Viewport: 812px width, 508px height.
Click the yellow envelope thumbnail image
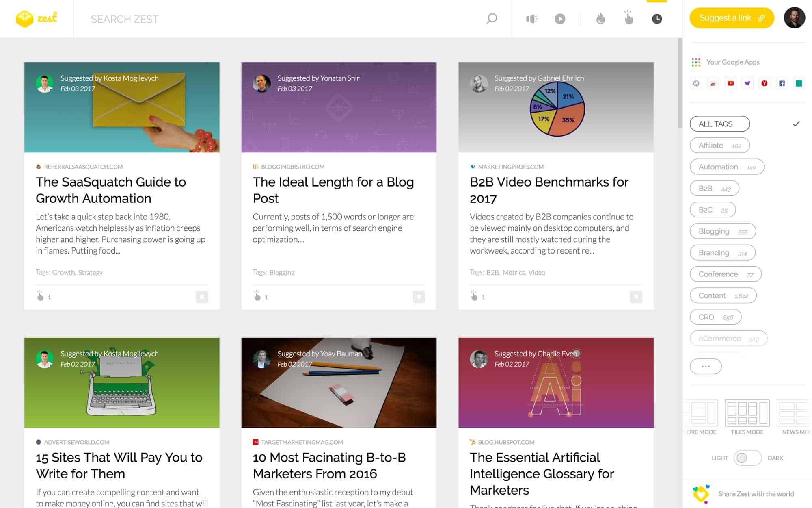point(122,107)
